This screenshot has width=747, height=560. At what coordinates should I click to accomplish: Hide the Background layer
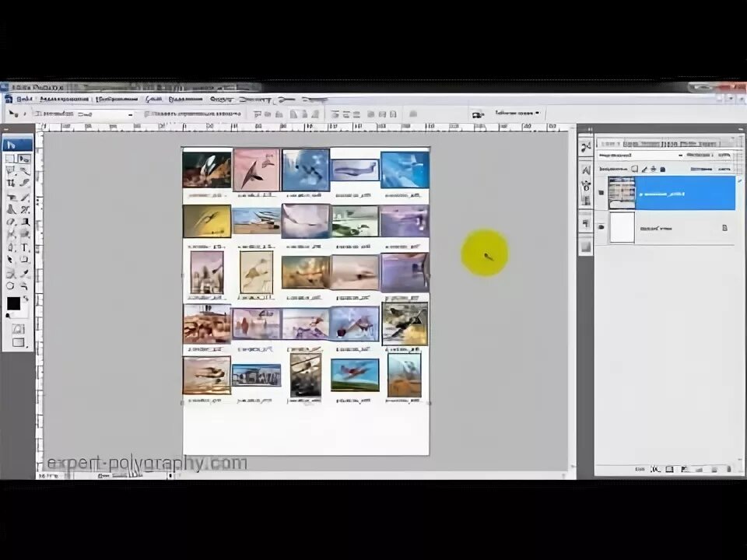click(601, 227)
